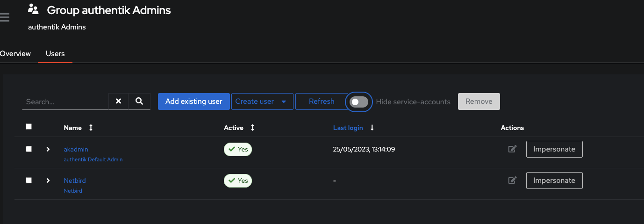Image resolution: width=644 pixels, height=224 pixels.
Task: Impersonate the akadmin user
Action: pyautogui.click(x=554, y=149)
